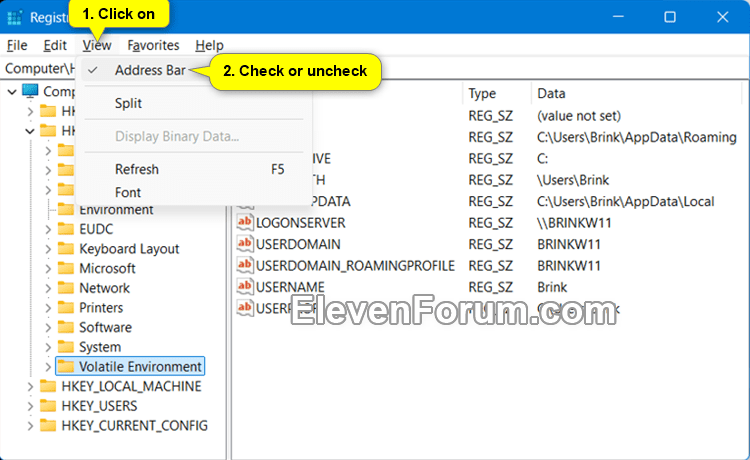Image resolution: width=750 pixels, height=460 pixels.
Task: Expand HKEY_LOCAL_MACHINE hive
Action: pyautogui.click(x=30, y=386)
